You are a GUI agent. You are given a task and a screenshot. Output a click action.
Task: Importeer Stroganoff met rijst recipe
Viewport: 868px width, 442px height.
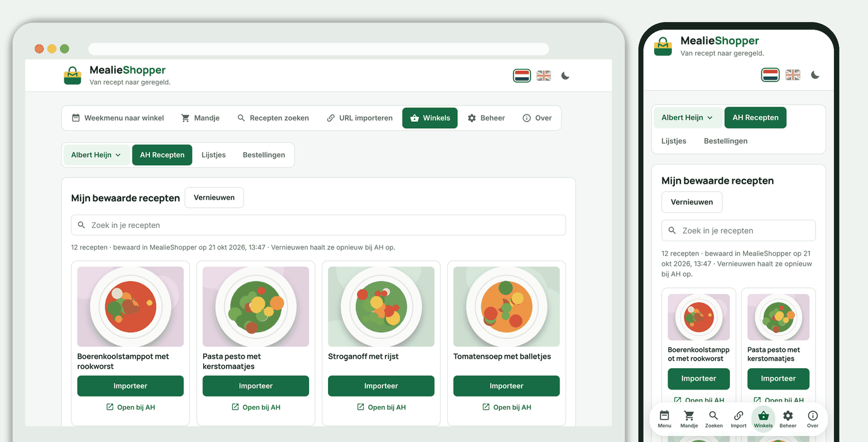click(x=381, y=386)
